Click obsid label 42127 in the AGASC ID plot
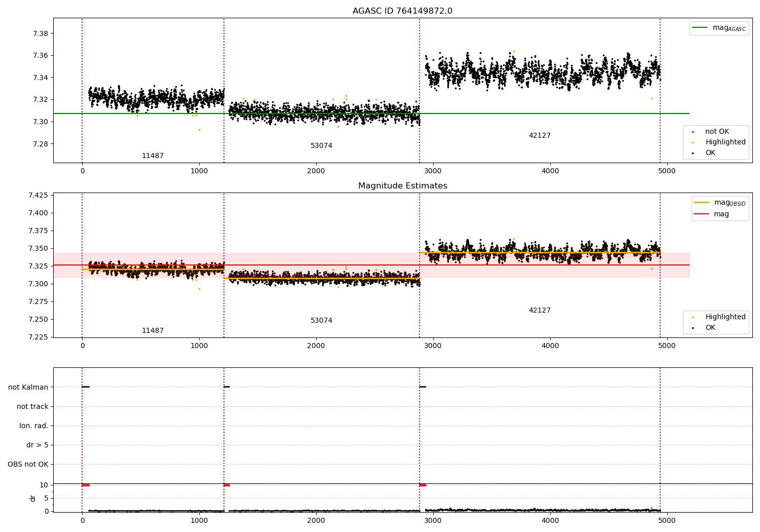The width and height of the screenshot is (760, 532). click(x=540, y=136)
